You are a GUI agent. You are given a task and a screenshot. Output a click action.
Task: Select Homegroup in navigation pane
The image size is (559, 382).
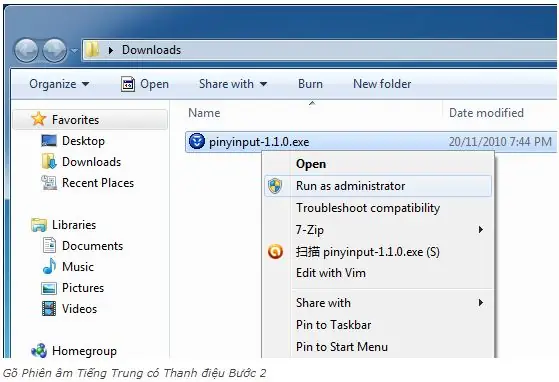pyautogui.click(x=84, y=351)
